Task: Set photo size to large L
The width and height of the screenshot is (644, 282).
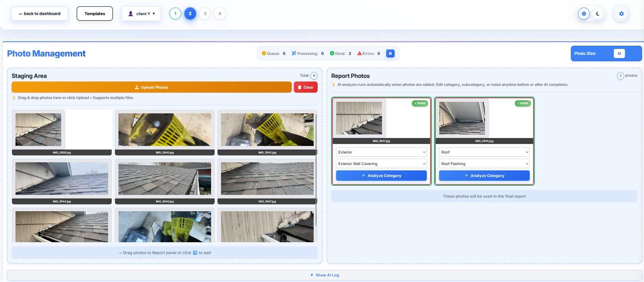Action: point(632,53)
